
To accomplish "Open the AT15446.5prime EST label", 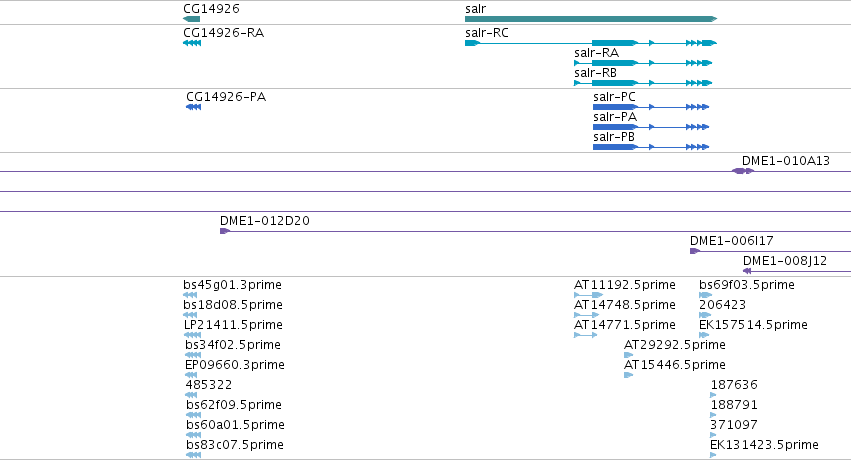I will pos(675,365).
